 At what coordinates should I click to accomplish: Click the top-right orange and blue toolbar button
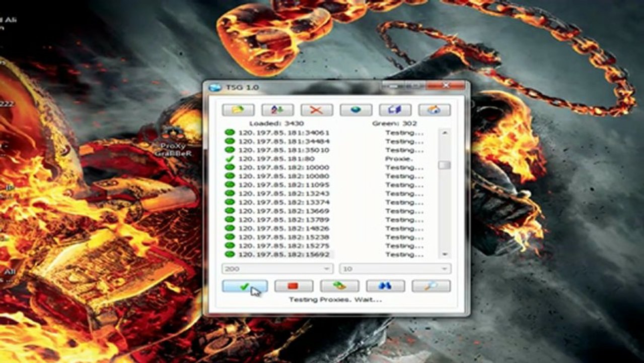click(x=435, y=110)
